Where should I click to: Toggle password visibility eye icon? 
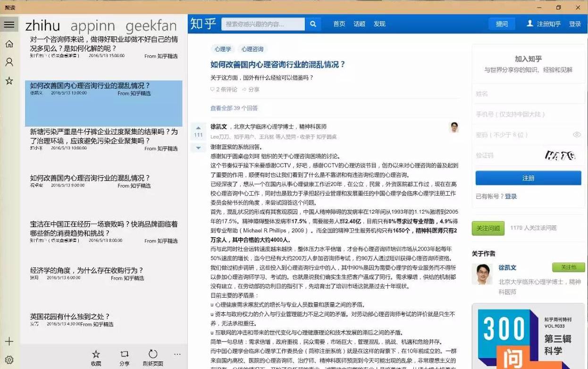(x=577, y=135)
